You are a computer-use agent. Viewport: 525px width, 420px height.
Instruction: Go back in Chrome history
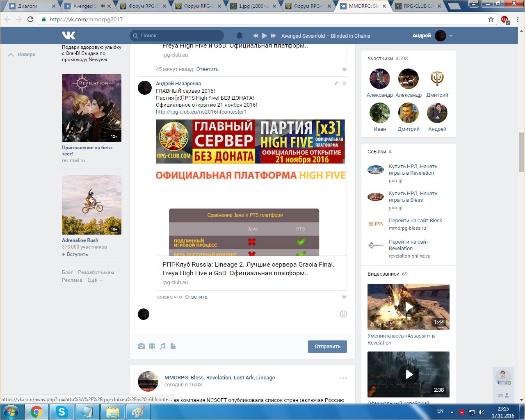pos(7,19)
